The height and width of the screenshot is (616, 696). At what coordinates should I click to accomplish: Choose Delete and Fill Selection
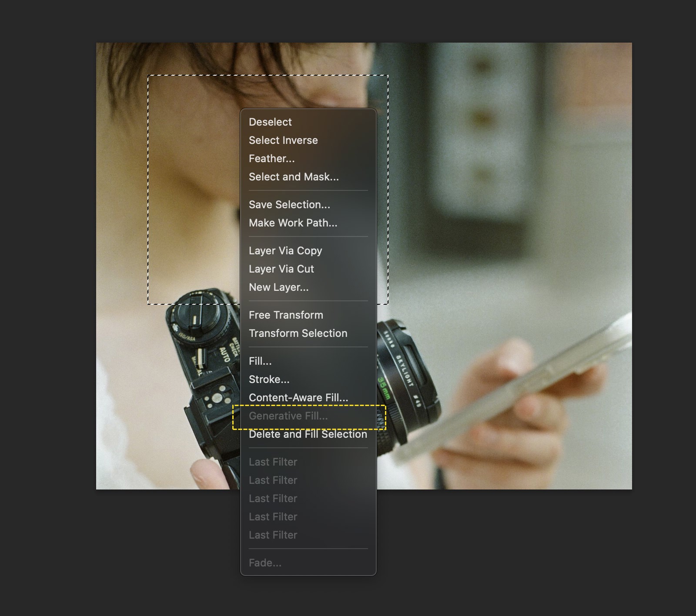(308, 434)
